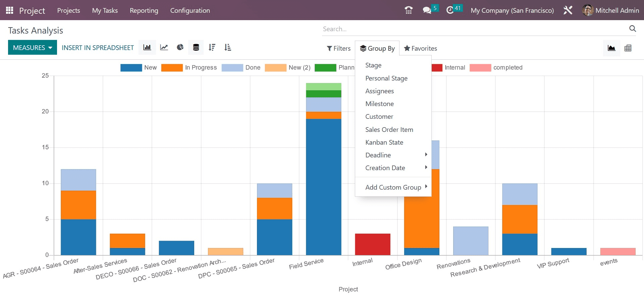The width and height of the screenshot is (644, 295).
Task: Open the Favorites menu
Action: click(x=420, y=48)
